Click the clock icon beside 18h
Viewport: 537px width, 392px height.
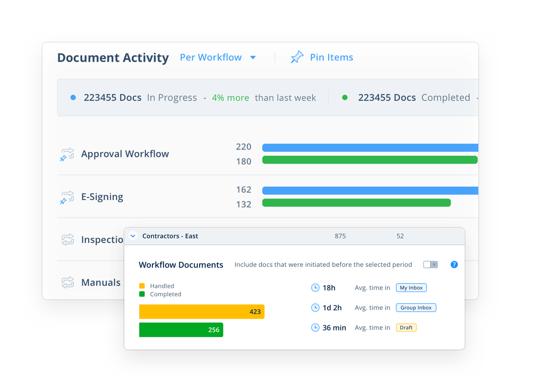coord(315,288)
